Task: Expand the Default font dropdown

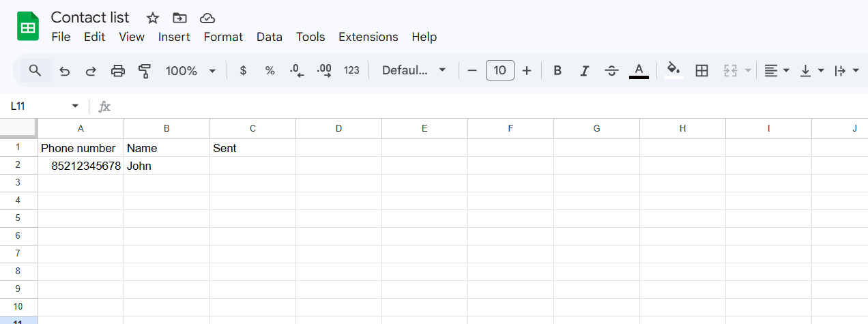Action: (414, 70)
